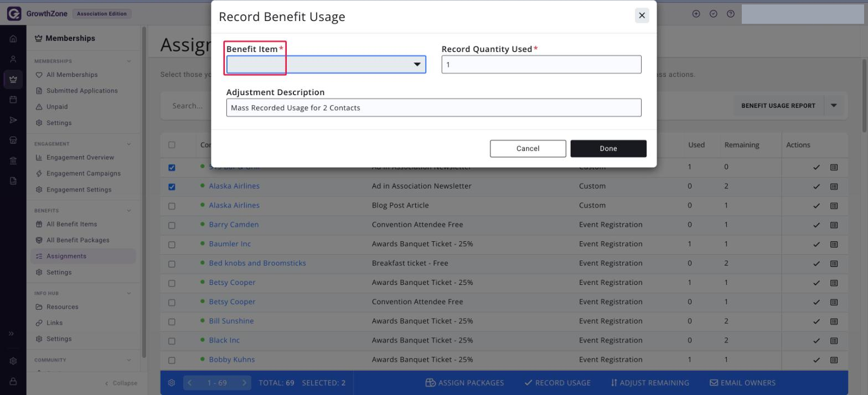Viewport: 868px width, 395px height.
Task: Go to previous page arrow in bottom bar
Action: (x=190, y=383)
